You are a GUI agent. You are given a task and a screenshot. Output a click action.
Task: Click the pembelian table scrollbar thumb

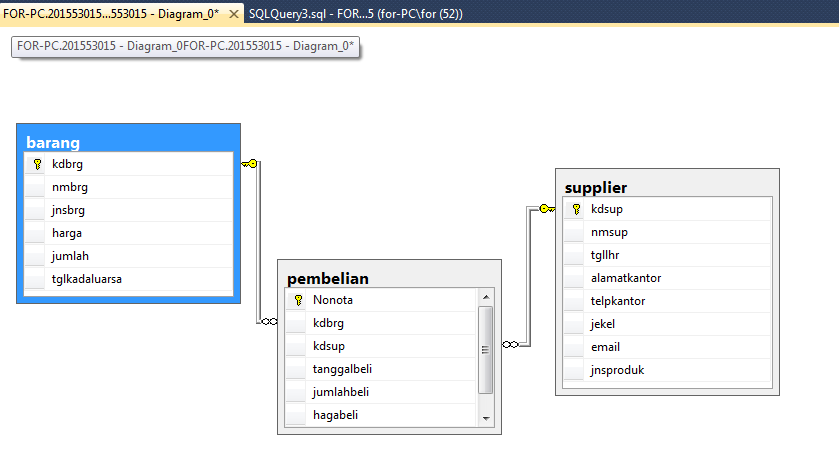coord(485,350)
